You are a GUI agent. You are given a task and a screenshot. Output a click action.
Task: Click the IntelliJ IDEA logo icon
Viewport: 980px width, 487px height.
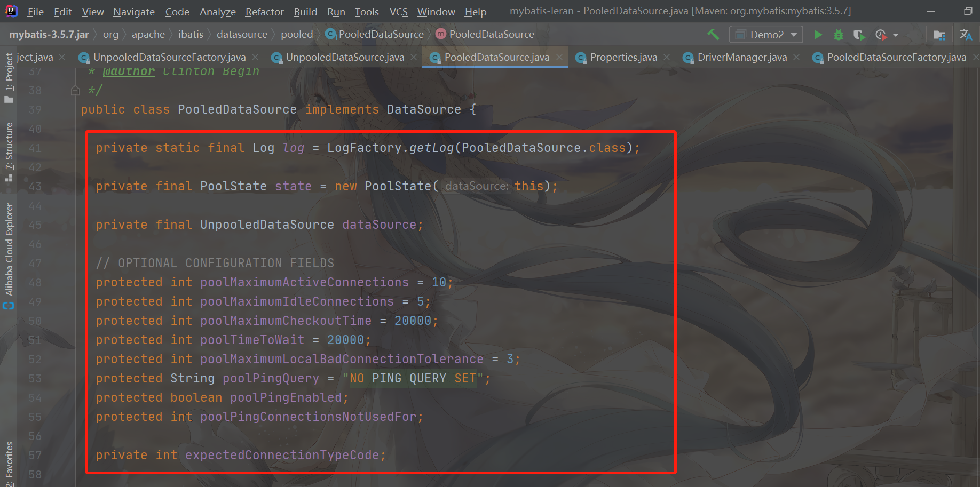(x=11, y=11)
